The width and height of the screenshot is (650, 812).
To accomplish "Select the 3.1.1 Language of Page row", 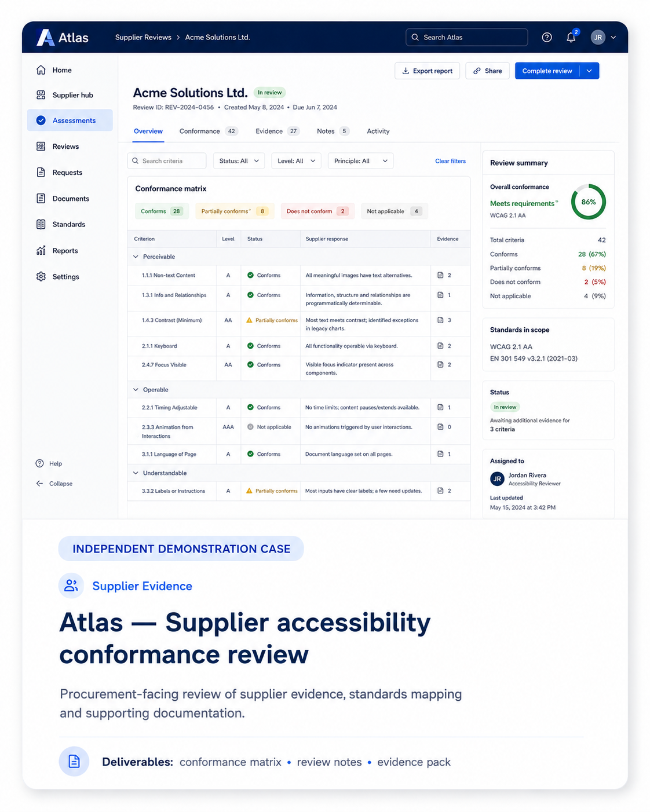I will point(299,454).
